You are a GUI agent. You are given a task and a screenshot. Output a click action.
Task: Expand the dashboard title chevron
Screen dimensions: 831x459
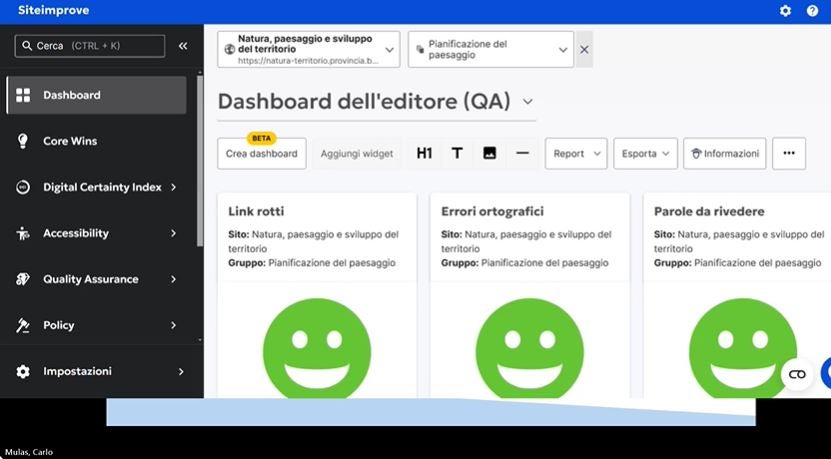pyautogui.click(x=528, y=101)
